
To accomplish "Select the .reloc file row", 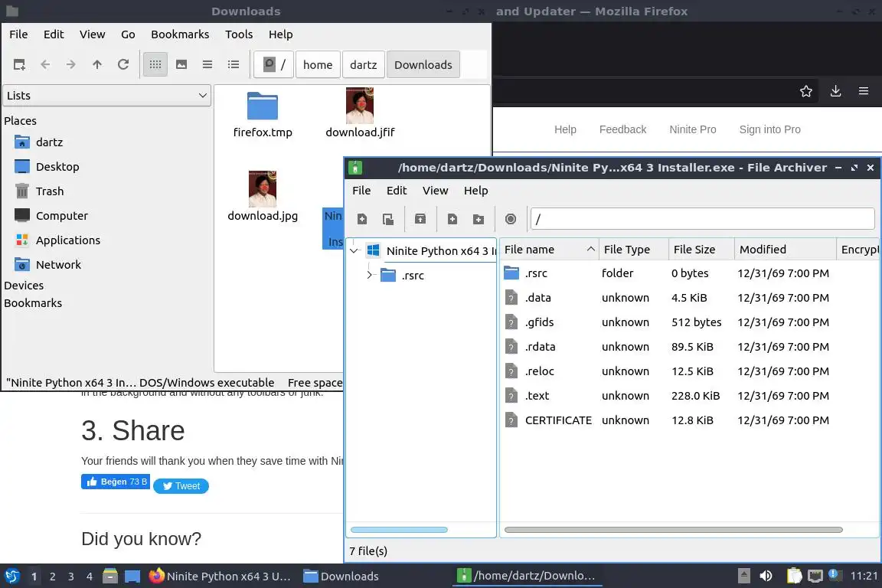I will pos(689,371).
